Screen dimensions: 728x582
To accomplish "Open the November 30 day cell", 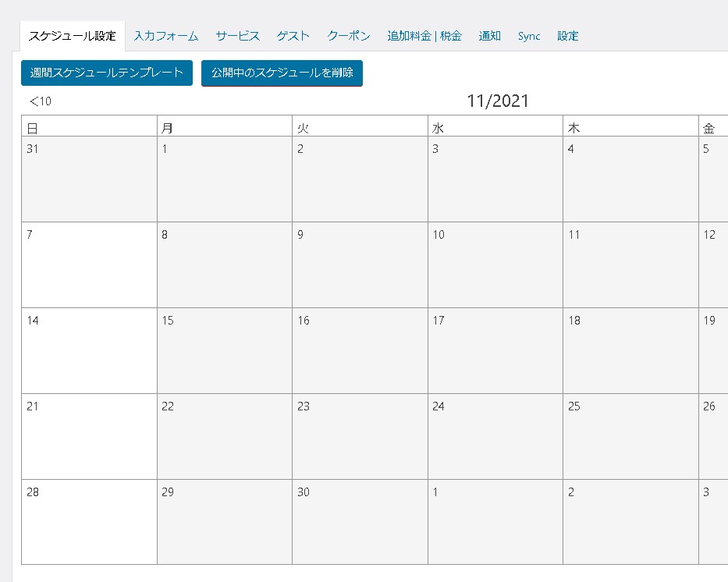I will (x=360, y=521).
